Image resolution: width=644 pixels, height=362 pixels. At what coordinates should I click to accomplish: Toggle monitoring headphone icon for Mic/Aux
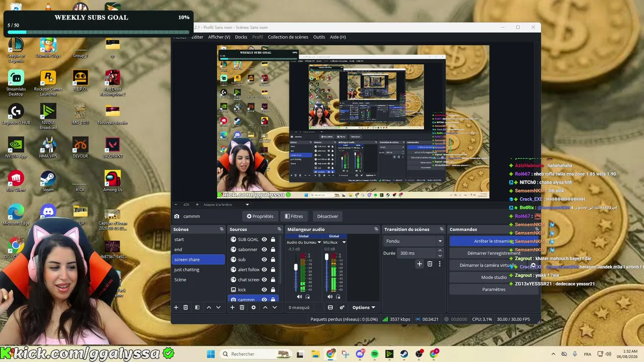point(338,297)
